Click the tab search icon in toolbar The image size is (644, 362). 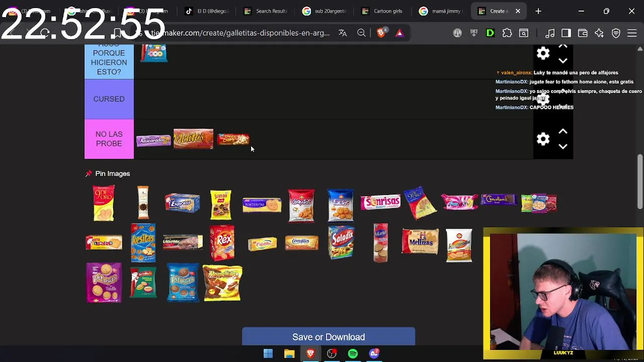coord(524,33)
